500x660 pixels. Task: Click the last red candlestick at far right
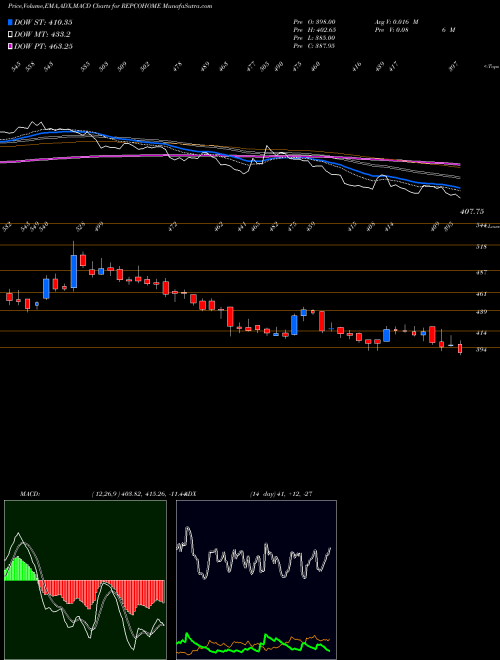460,349
